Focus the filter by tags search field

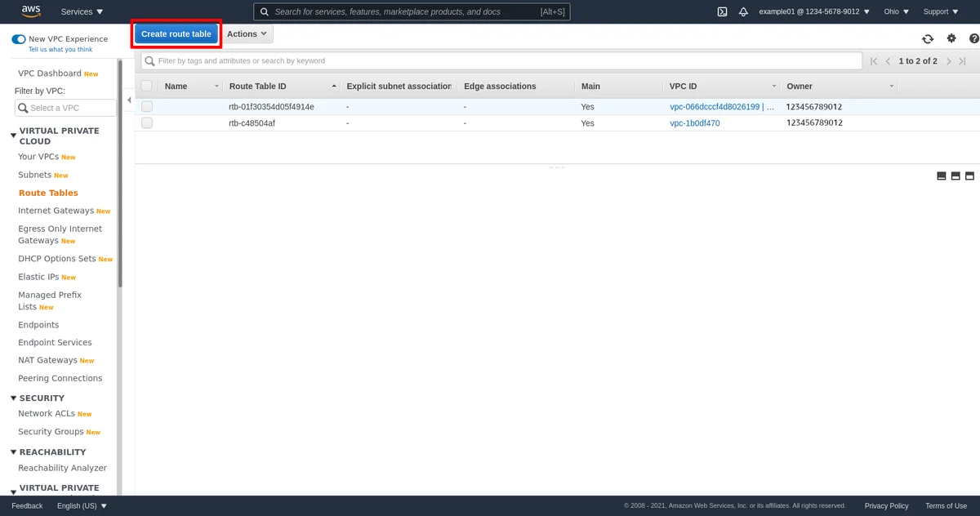[x=501, y=61]
